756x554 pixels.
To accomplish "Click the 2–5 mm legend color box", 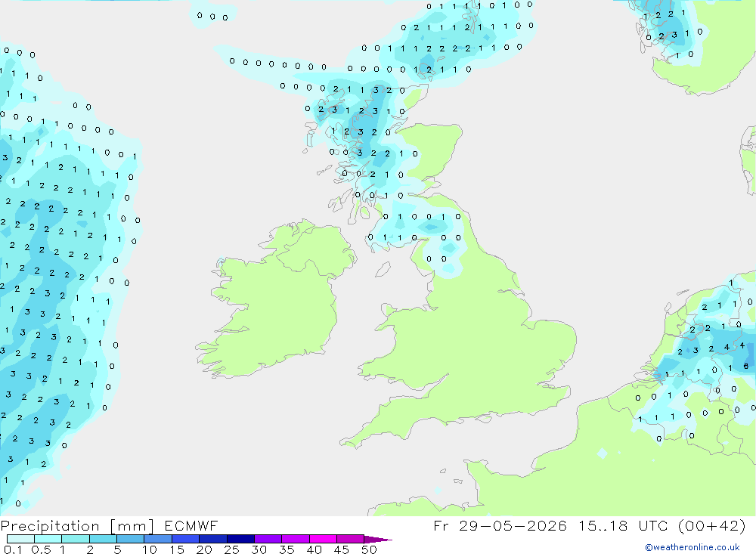I will coord(103,539).
